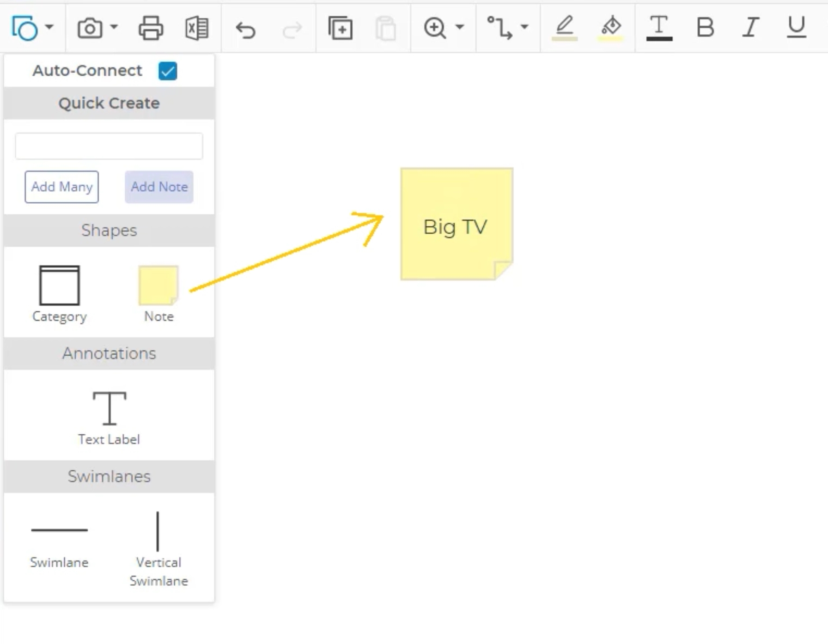Screen dimensions: 828x644
Task: Click the Add Note button
Action: (x=159, y=187)
